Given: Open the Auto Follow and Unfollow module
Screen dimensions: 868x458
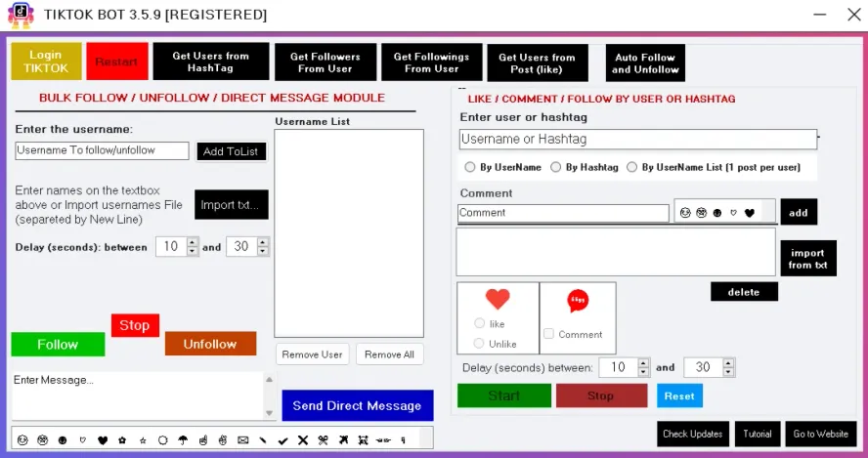Looking at the screenshot, I should [x=645, y=63].
